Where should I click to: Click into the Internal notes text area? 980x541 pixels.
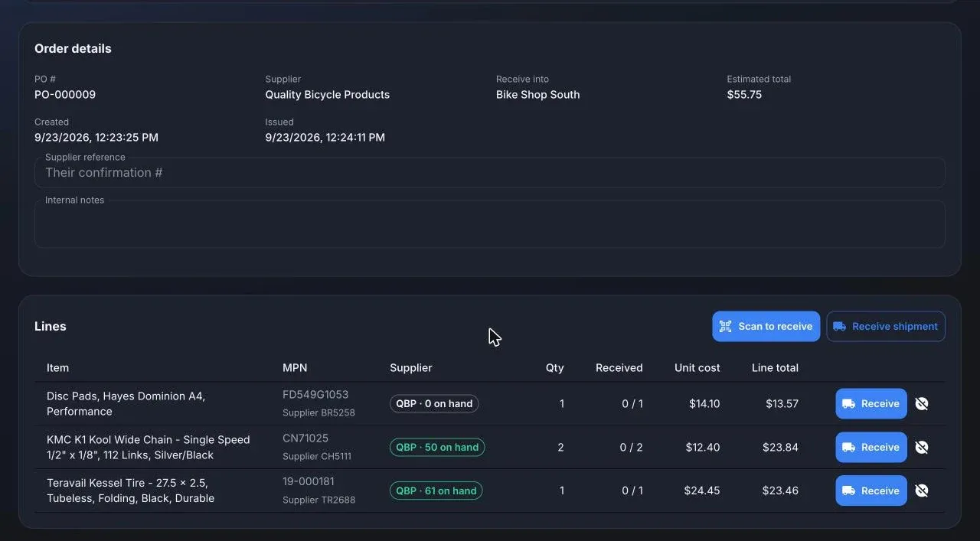pos(489,224)
